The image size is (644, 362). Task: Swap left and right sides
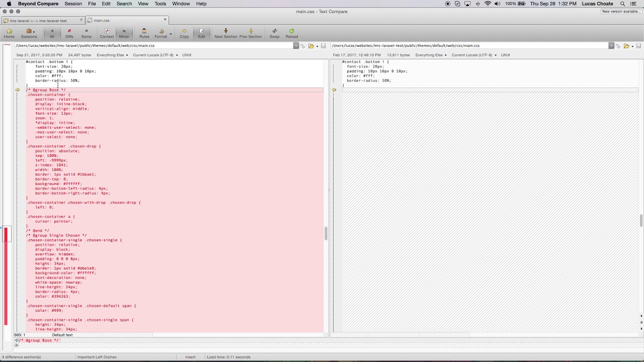pos(274,33)
